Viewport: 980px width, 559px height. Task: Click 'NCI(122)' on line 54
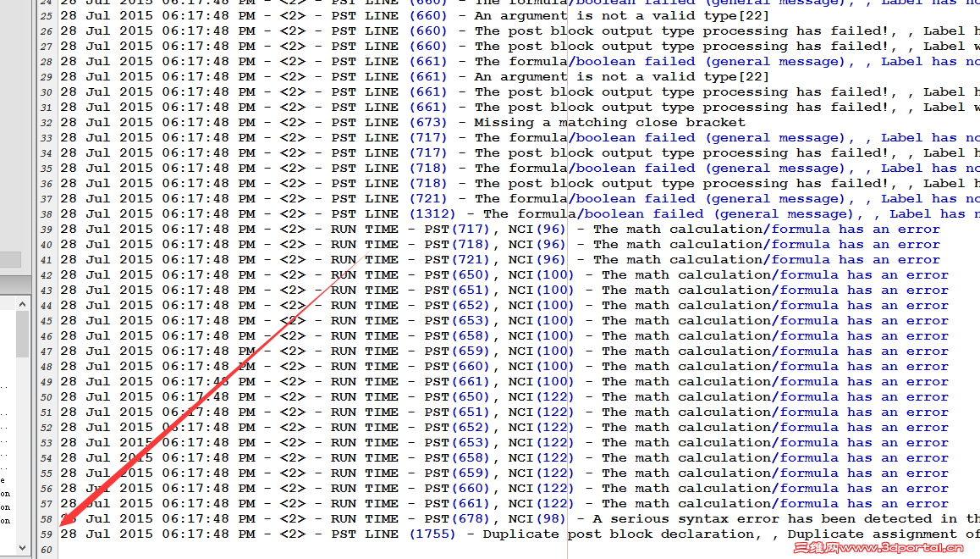pyautogui.click(x=542, y=457)
